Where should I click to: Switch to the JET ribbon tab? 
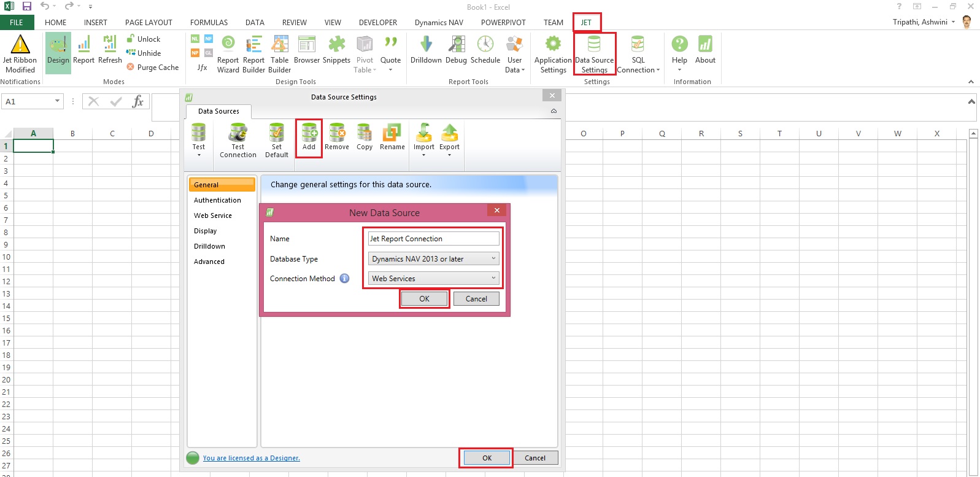click(x=586, y=23)
